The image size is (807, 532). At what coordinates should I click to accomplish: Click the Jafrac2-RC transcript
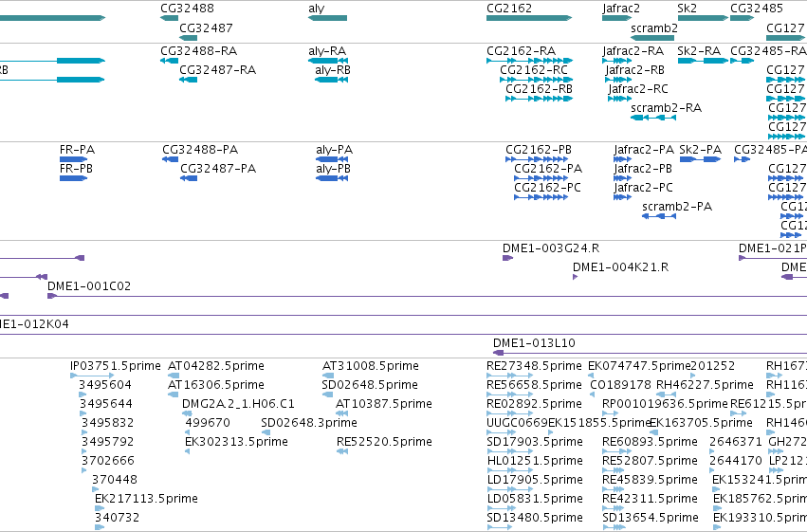pyautogui.click(x=619, y=99)
